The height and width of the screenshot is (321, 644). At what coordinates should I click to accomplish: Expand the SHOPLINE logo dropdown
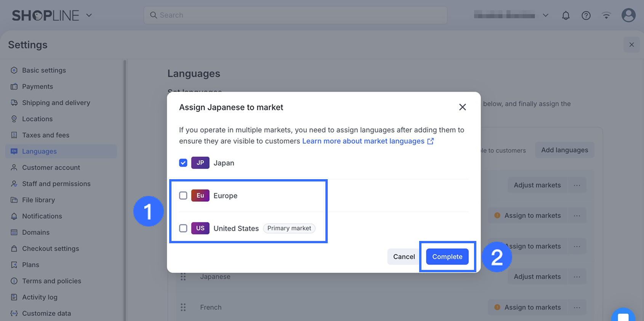click(89, 15)
